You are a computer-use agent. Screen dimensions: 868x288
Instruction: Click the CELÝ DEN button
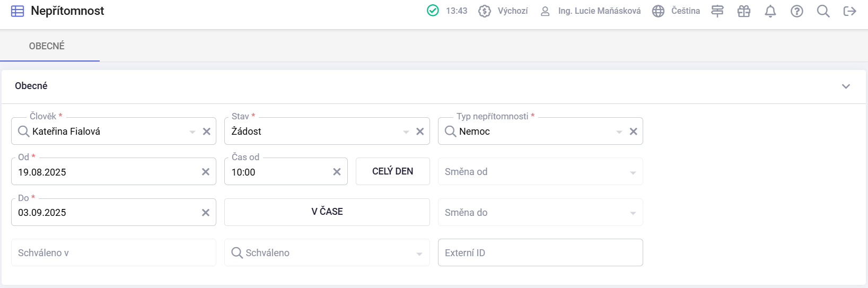[393, 171]
